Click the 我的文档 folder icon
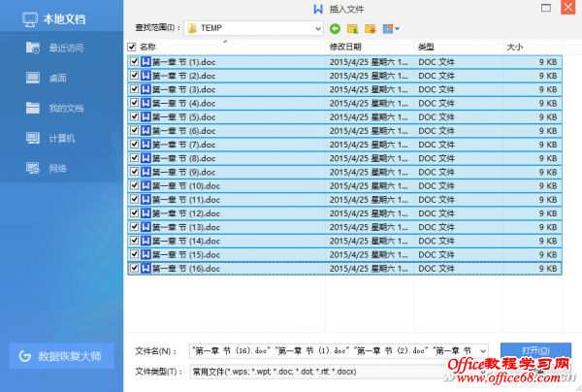This screenshot has height=392, width=582. tap(32, 108)
